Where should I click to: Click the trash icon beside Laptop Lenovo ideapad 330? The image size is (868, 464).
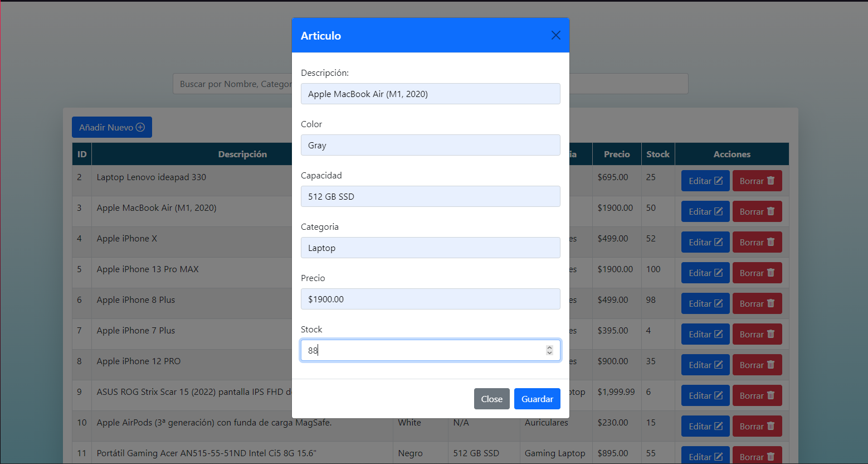tap(769, 180)
